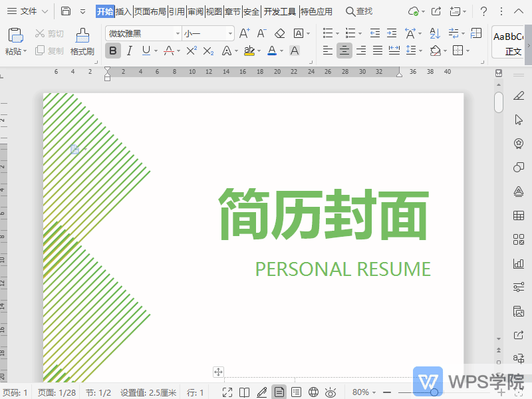Enter full screen view from status bar
The image size is (532, 399).
[227, 392]
